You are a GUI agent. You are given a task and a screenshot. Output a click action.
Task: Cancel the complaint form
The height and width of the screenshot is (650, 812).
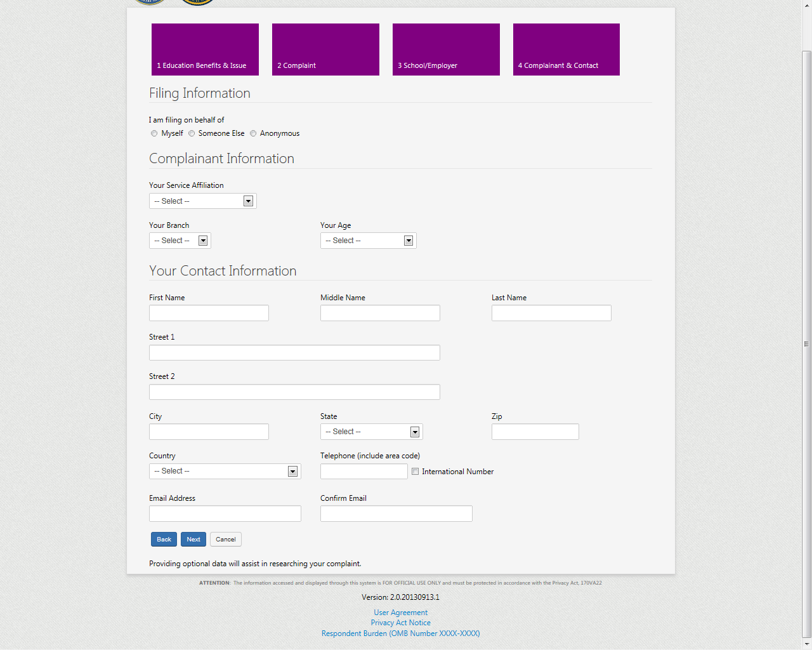pos(225,540)
